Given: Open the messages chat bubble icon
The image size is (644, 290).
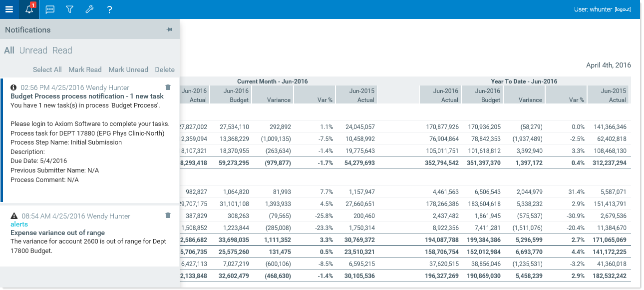Looking at the screenshot, I should (x=50, y=9).
